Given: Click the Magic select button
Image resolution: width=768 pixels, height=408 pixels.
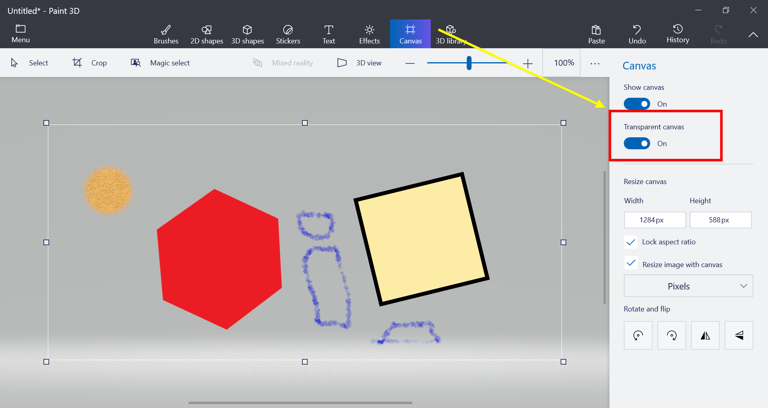Looking at the screenshot, I should pos(160,63).
